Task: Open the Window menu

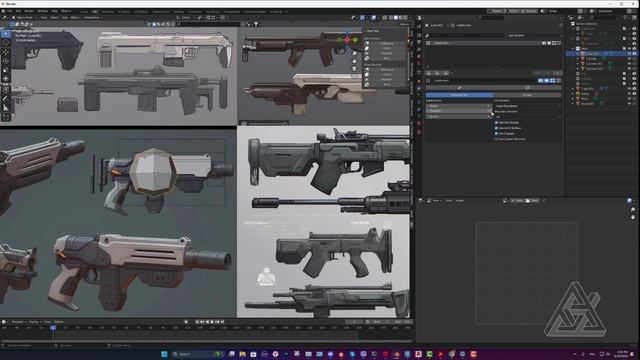Action: pyautogui.click(x=42, y=11)
